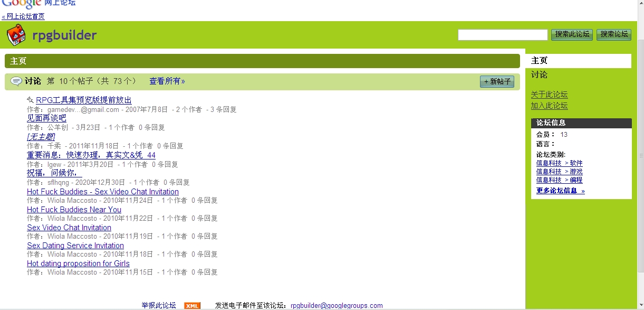Open Hot Fuck Buddies - Sex Video Chat Invitation
The width and height of the screenshot is (644, 310).
pyautogui.click(x=103, y=192)
